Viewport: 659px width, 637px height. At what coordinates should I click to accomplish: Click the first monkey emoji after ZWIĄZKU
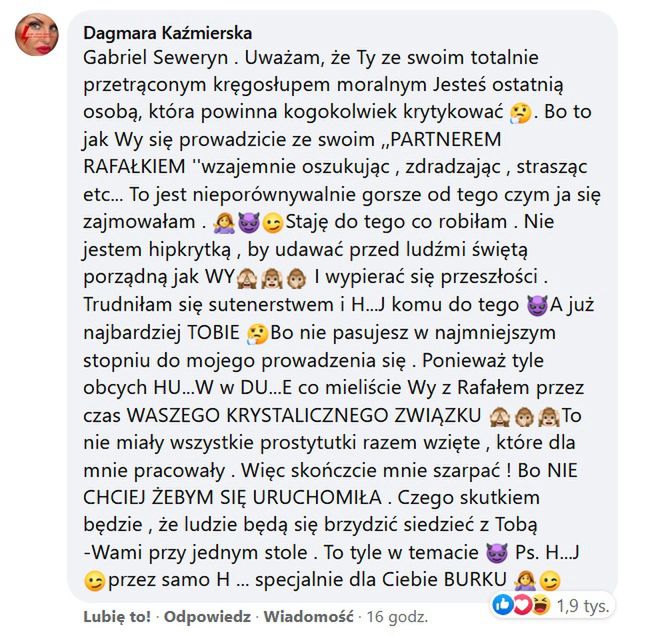coord(500,416)
